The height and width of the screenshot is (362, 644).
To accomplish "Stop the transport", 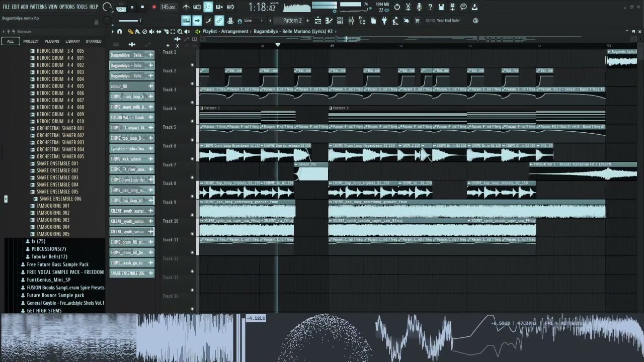I will pyautogui.click(x=142, y=7).
